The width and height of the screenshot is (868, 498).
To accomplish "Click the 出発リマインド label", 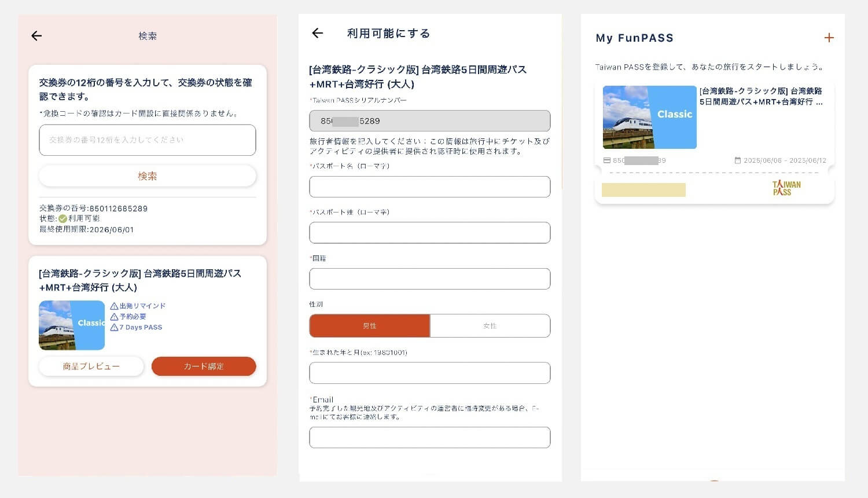I will [x=142, y=306].
